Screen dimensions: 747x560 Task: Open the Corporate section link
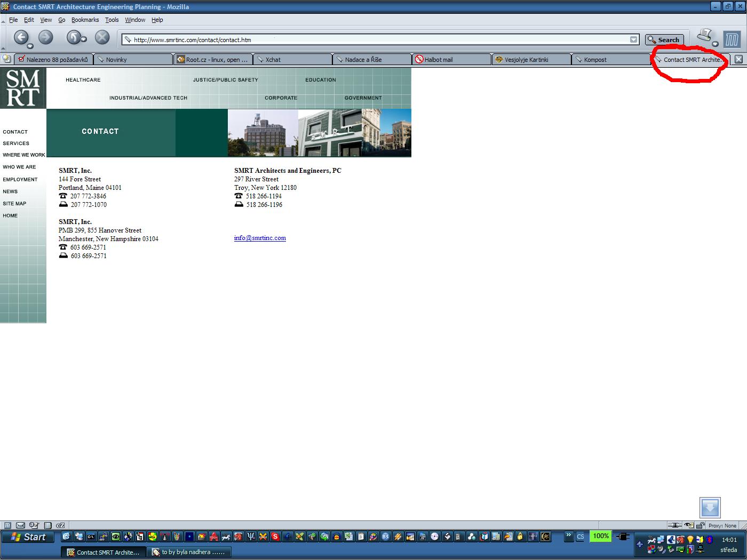[x=281, y=98]
